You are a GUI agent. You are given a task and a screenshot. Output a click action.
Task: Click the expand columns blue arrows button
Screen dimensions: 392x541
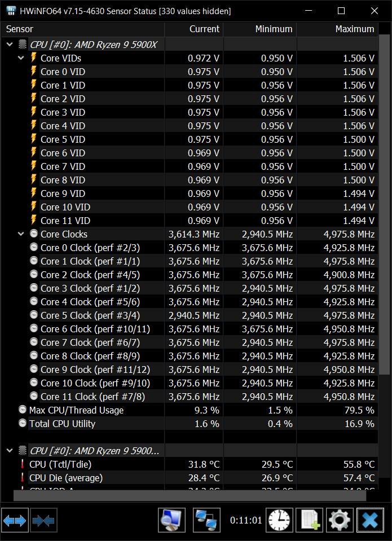point(15,520)
